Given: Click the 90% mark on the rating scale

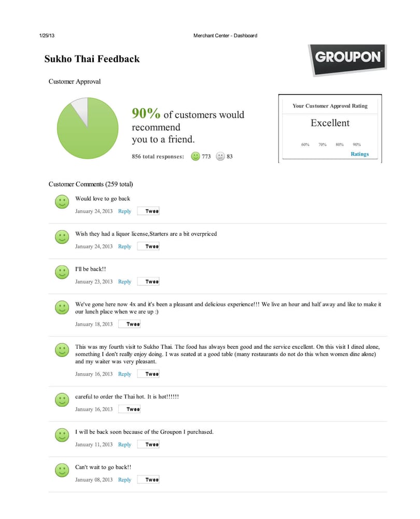Looking at the screenshot, I should (x=357, y=145).
